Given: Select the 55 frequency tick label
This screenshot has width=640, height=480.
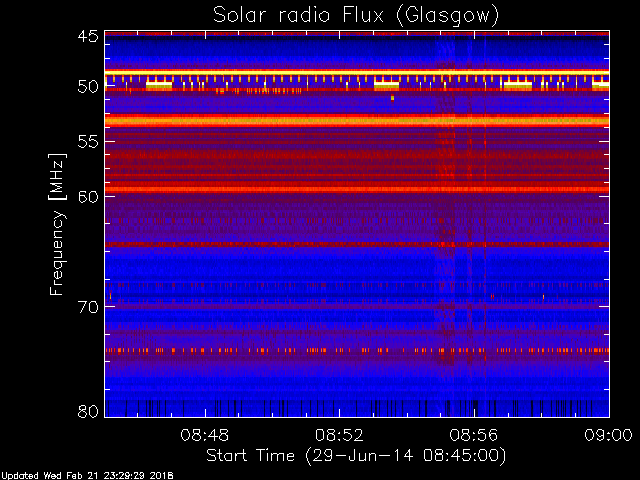Looking at the screenshot, I should pos(88,142).
